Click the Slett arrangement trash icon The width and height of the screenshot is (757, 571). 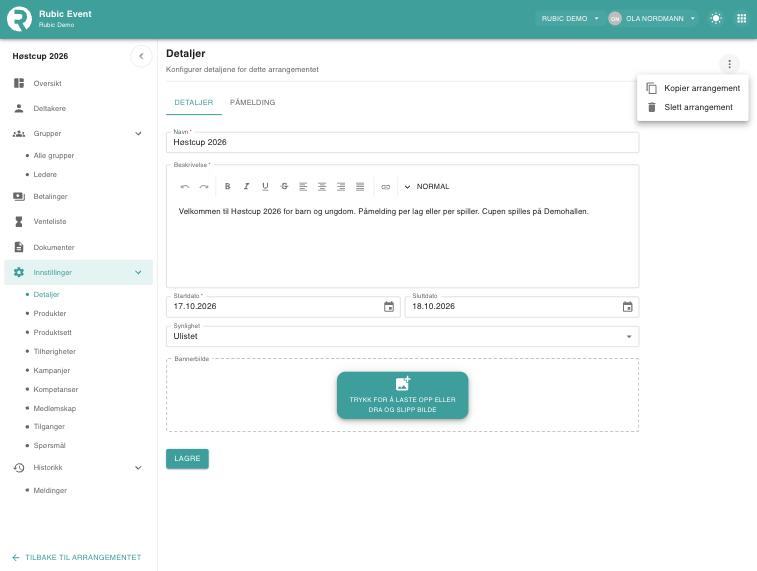coord(651,107)
